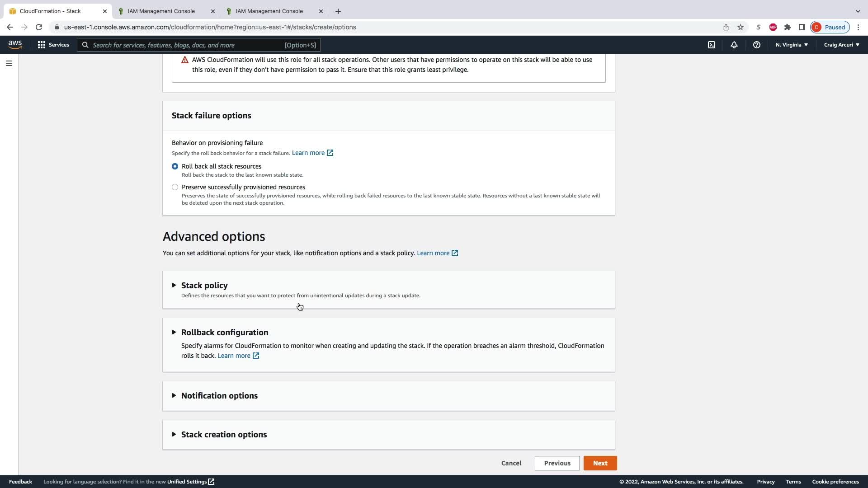868x488 pixels.
Task: Open the Services grid menu
Action: [53, 45]
